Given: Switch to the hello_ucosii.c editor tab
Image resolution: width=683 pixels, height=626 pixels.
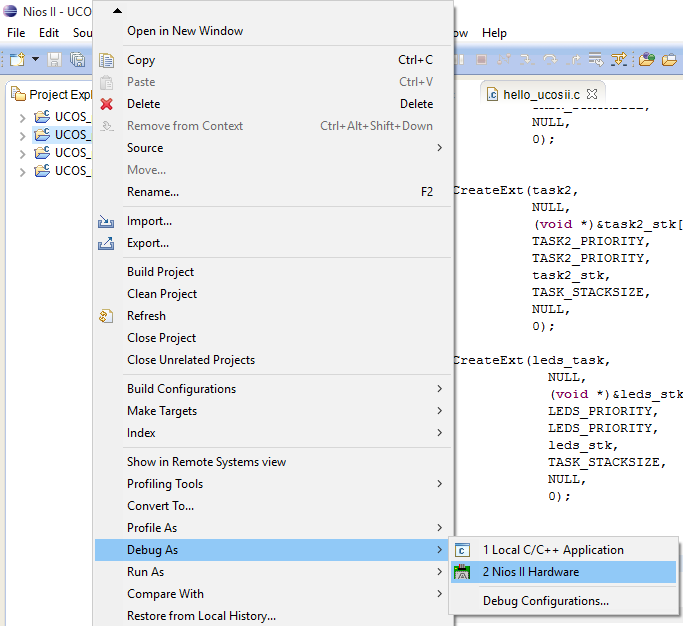Looking at the screenshot, I should click(x=541, y=95).
